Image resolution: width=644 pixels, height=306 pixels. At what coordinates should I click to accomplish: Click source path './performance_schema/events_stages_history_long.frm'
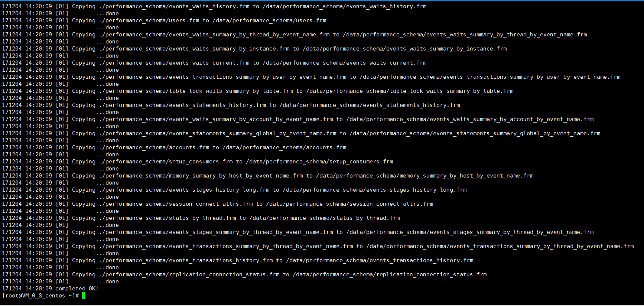[184, 190]
